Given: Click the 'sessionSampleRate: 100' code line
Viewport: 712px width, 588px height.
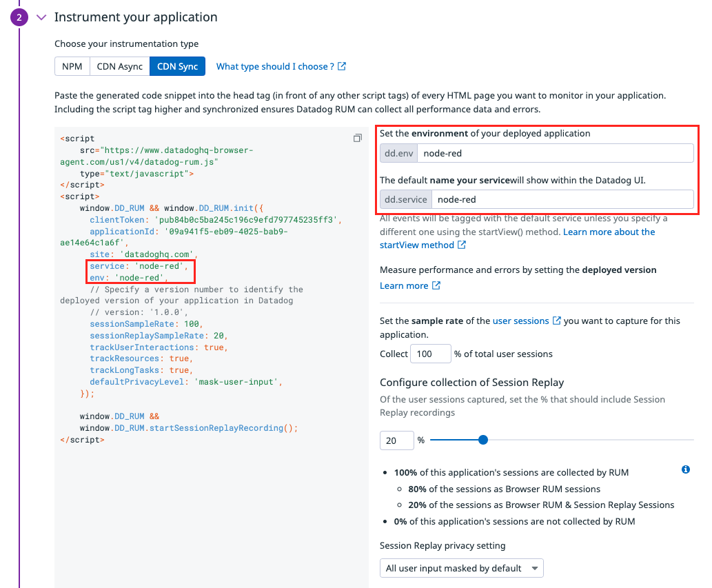Looking at the screenshot, I should coord(146,324).
